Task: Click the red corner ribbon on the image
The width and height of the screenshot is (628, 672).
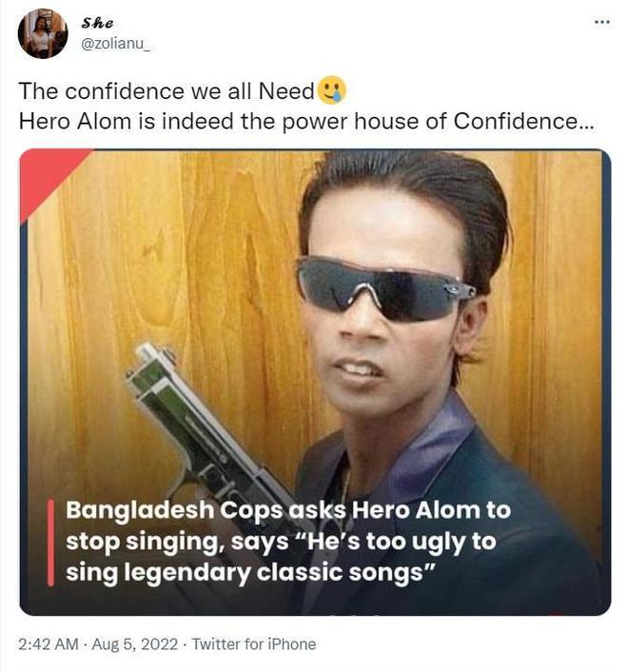Action: (48, 176)
